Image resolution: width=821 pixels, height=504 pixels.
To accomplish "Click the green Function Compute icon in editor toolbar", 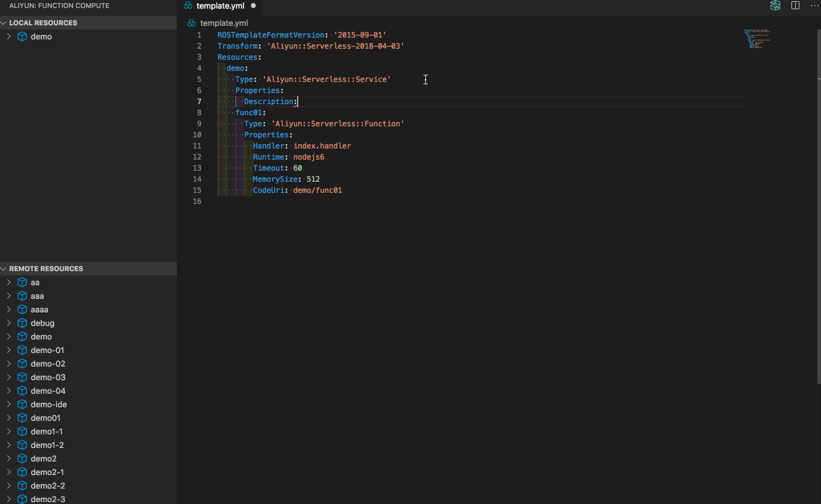I will tap(775, 6).
